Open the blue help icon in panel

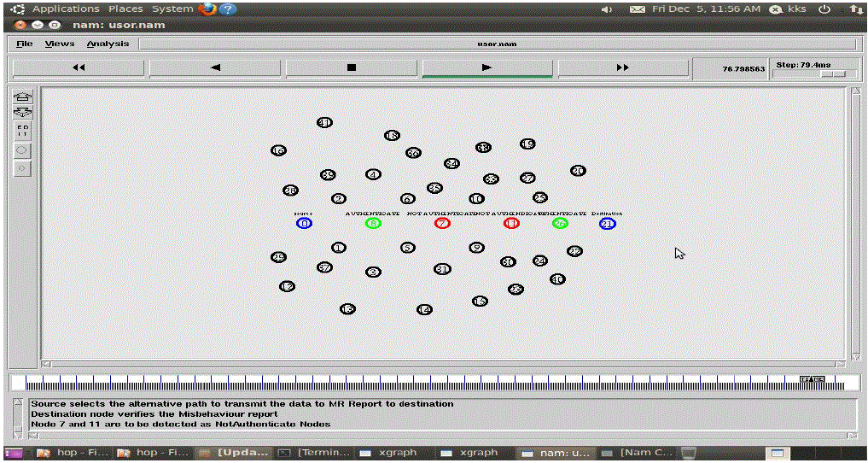click(x=228, y=9)
